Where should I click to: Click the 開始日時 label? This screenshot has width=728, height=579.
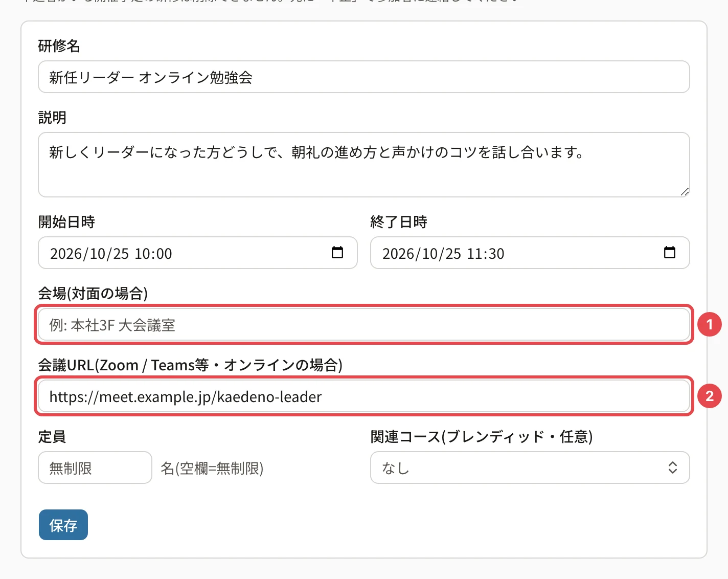66,222
